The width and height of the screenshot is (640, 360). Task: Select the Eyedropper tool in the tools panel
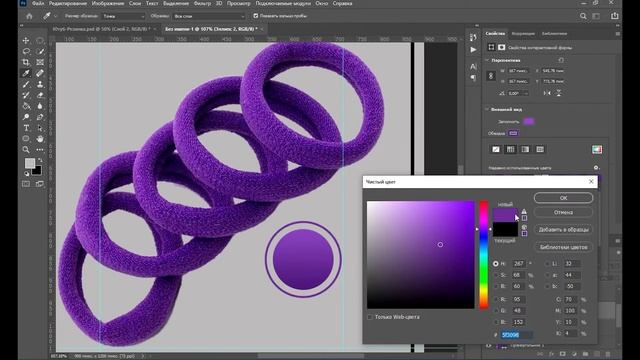click(x=26, y=73)
